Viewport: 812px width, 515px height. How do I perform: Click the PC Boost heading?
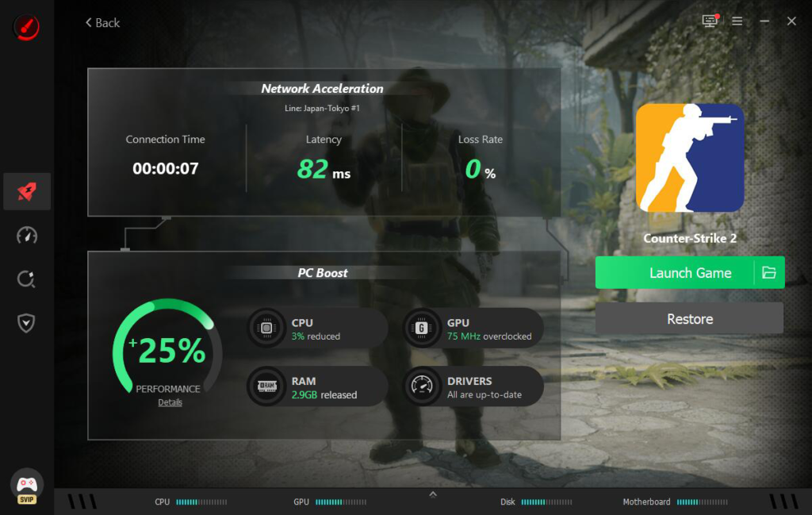(323, 273)
